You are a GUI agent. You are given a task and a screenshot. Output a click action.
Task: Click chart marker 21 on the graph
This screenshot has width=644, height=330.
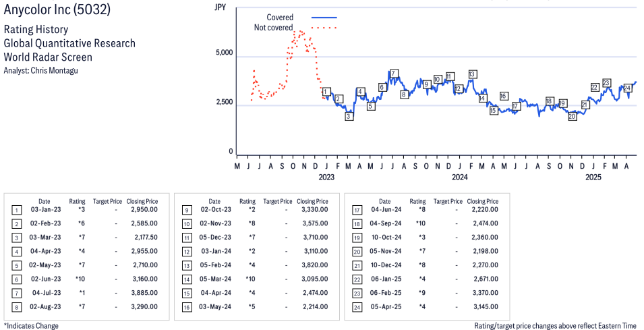(585, 105)
